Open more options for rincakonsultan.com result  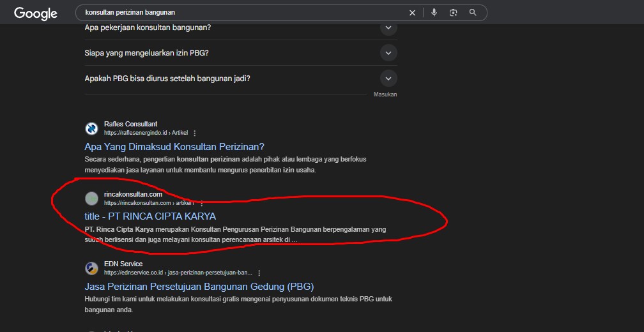click(202, 203)
